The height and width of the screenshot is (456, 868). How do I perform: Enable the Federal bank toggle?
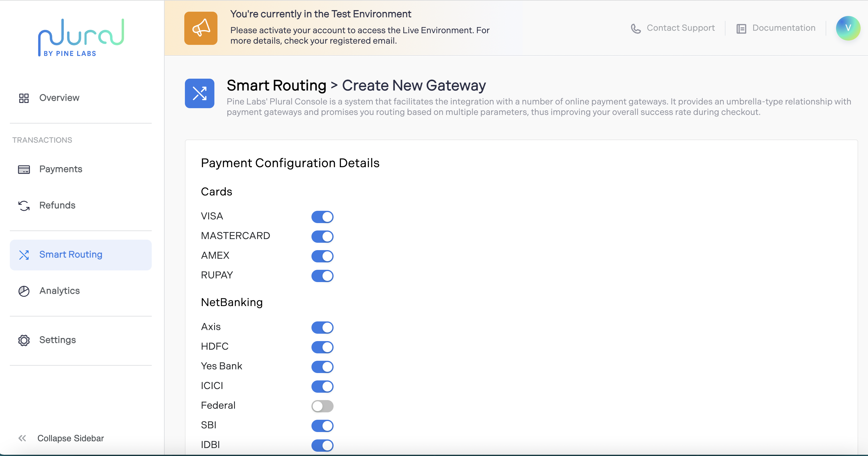click(322, 406)
